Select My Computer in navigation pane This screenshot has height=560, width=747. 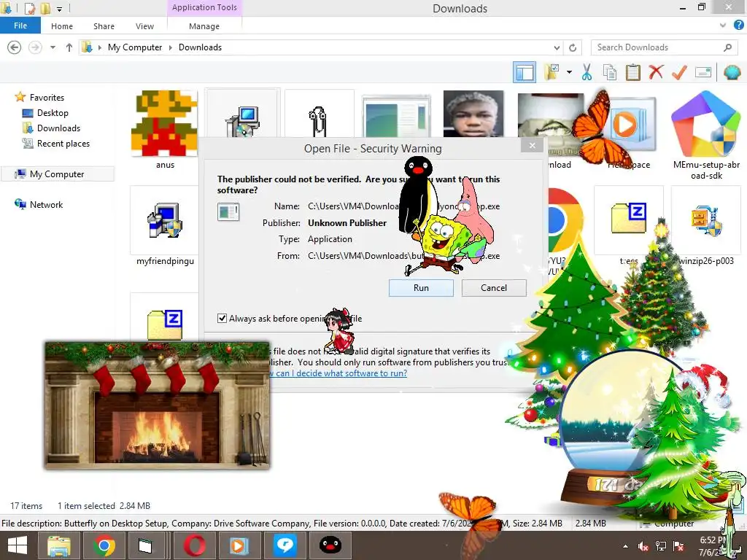pos(57,174)
